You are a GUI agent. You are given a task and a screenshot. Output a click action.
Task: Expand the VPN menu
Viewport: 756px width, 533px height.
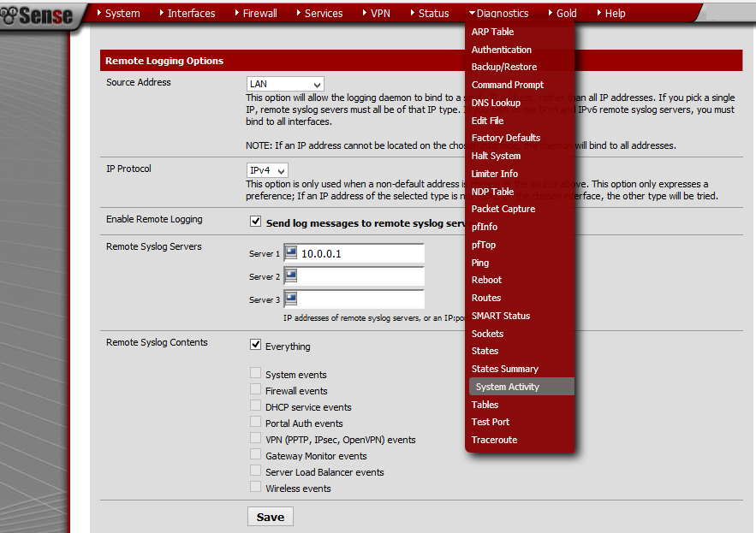coord(377,14)
